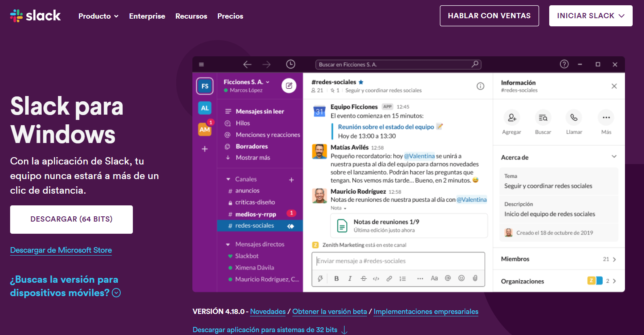Open Novedades link
Viewport: 644px width, 335px height.
pyautogui.click(x=268, y=312)
